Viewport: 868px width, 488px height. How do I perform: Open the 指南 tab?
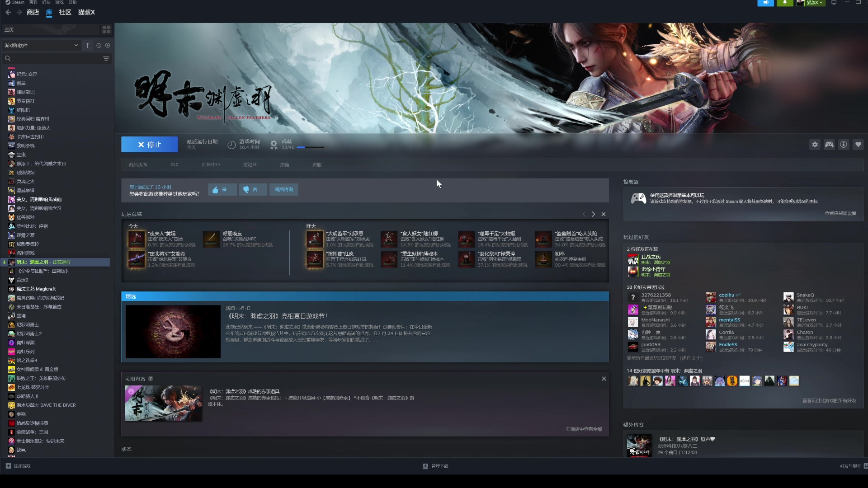click(x=284, y=164)
